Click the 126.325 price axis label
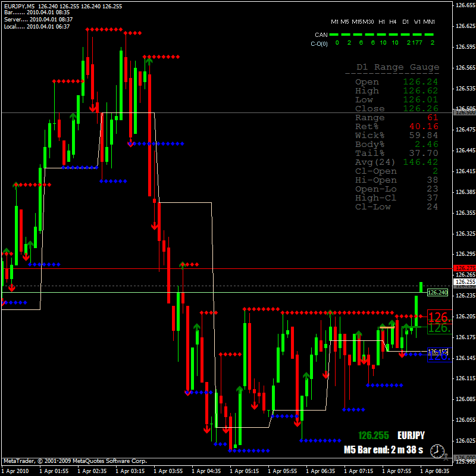Screen dimensions: 476x476 (x=466, y=234)
